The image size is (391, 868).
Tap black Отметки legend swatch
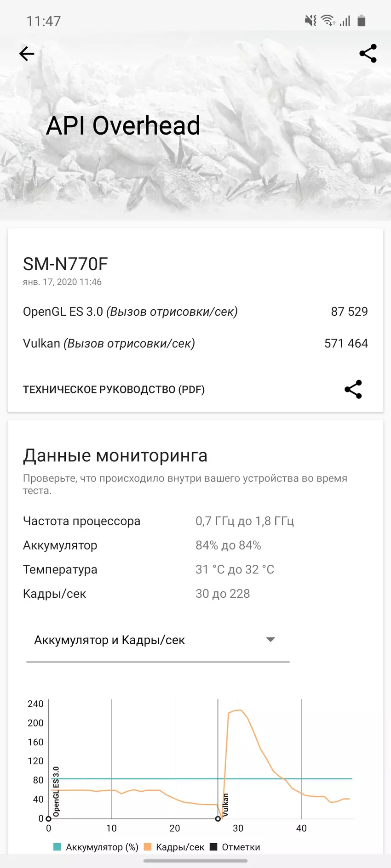click(x=213, y=847)
